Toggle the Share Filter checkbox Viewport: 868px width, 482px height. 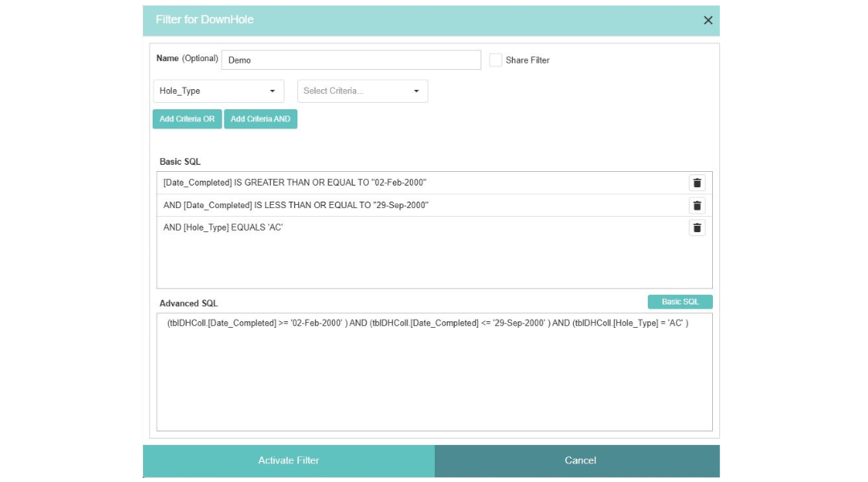tap(494, 59)
